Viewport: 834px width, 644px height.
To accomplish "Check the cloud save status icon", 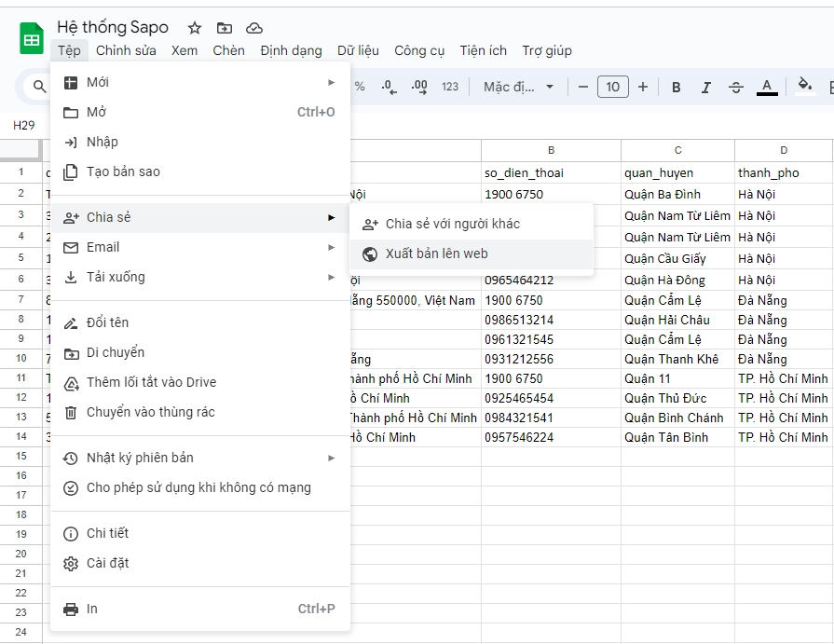I will click(x=254, y=28).
